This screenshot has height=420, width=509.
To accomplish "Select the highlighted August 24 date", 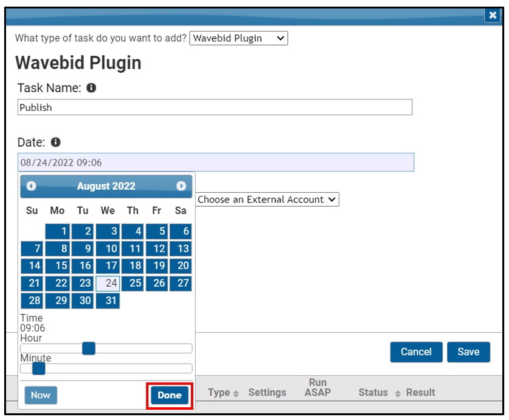I will tap(108, 284).
